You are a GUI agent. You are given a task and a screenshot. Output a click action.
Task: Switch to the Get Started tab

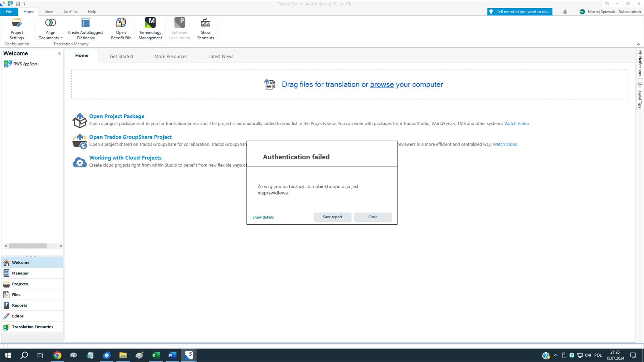click(x=121, y=56)
